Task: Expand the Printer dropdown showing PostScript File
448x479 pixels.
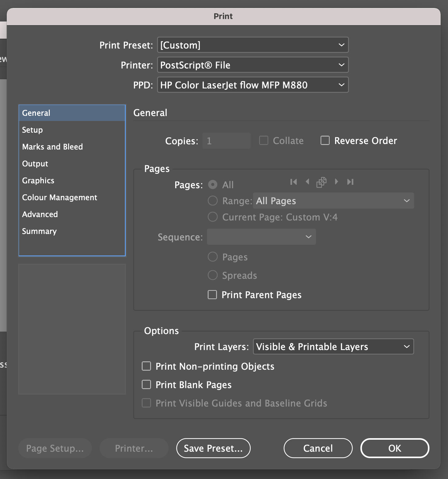Action: [253, 65]
